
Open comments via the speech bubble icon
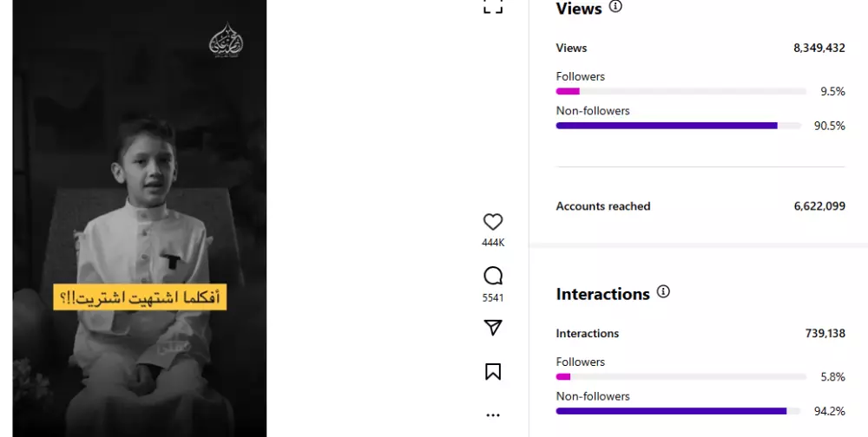(x=493, y=277)
